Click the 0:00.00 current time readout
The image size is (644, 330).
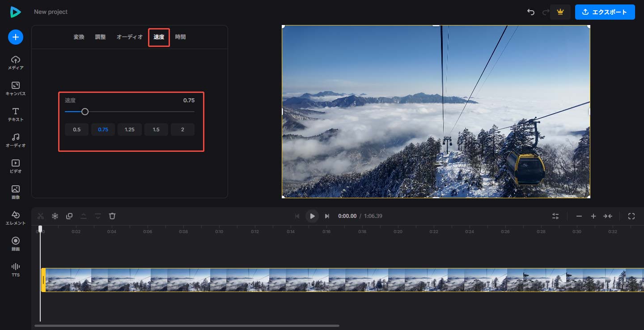click(x=347, y=216)
